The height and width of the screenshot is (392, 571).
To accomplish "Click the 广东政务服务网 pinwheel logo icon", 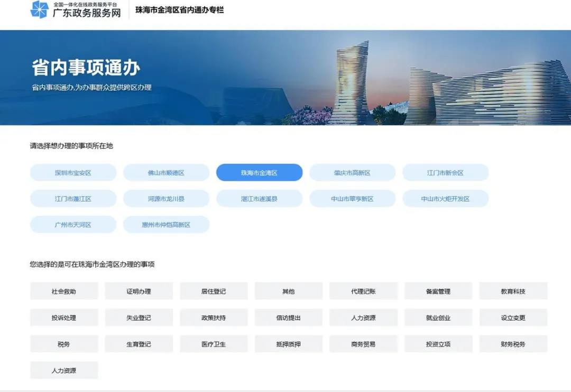I will pos(39,10).
